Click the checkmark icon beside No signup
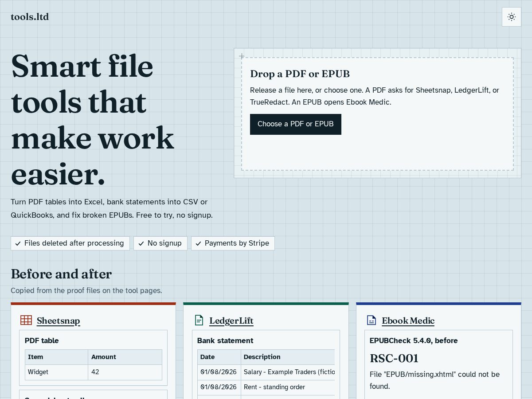Image resolution: width=532 pixels, height=399 pixels. point(141,243)
